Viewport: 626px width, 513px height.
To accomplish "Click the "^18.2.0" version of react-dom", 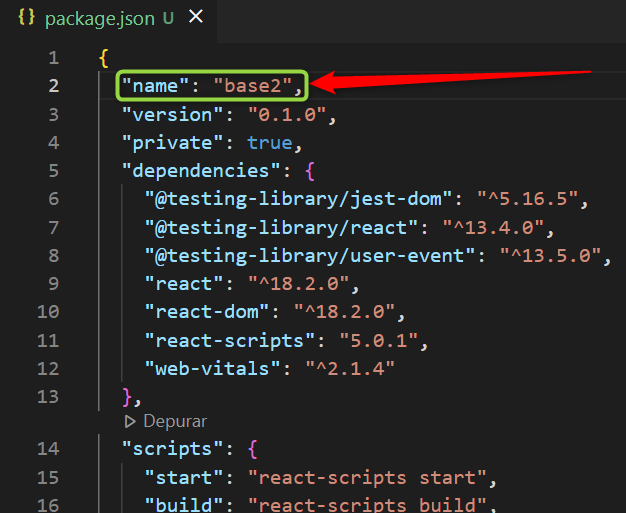I will pos(344,313).
